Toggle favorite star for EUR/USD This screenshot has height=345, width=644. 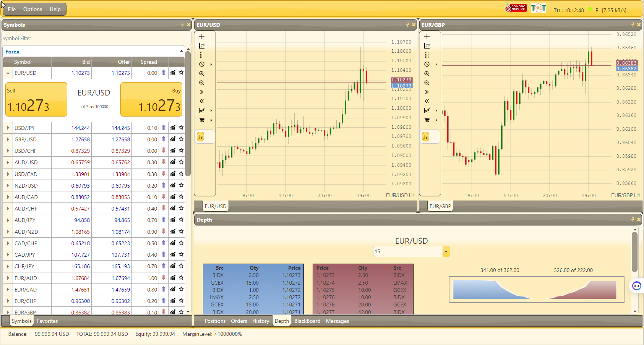(181, 73)
